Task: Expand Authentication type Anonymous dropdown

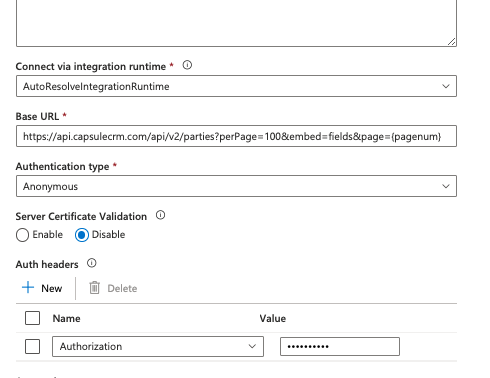Action: 236,186
